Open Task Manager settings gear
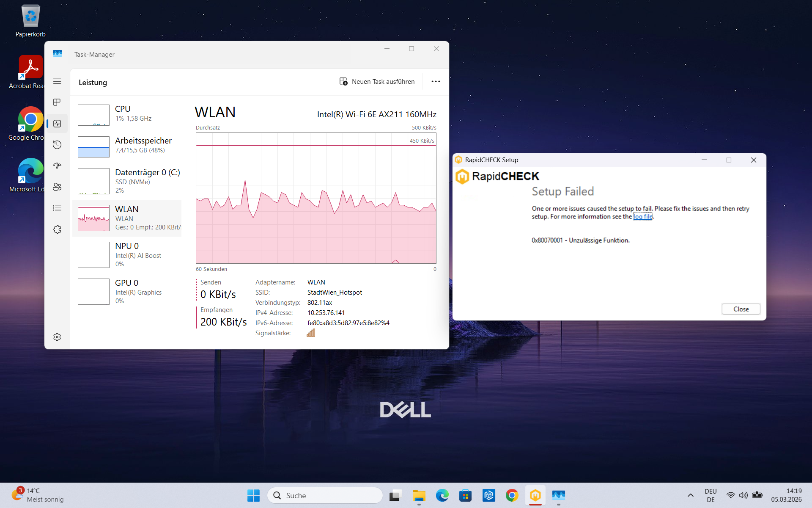 click(x=57, y=337)
